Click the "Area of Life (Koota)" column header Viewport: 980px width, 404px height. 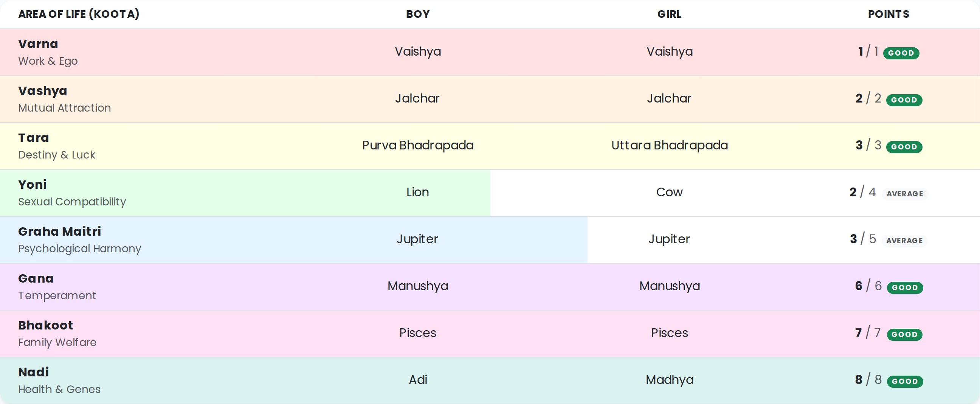(x=79, y=14)
